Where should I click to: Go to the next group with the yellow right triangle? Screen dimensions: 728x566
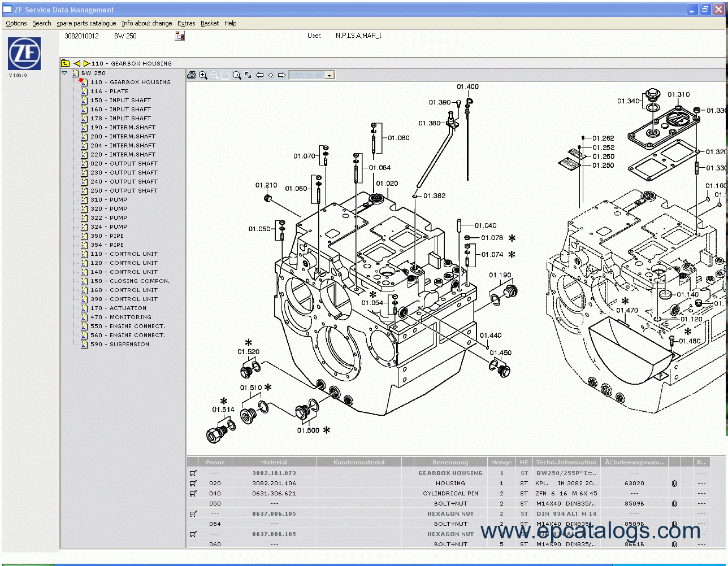[86, 63]
